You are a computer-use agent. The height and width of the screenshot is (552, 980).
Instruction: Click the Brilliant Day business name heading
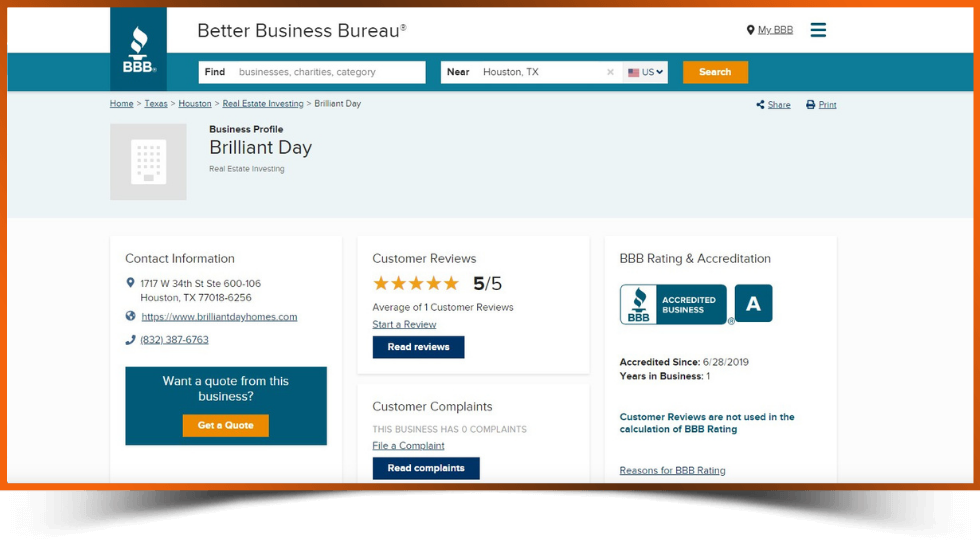261,148
